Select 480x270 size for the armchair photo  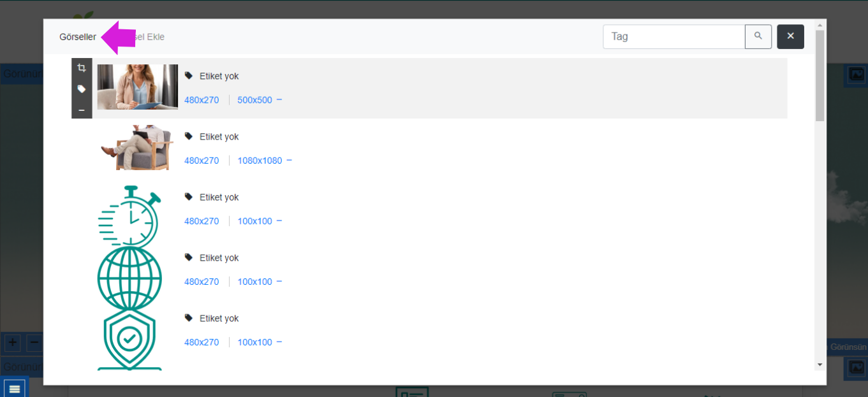tap(202, 161)
